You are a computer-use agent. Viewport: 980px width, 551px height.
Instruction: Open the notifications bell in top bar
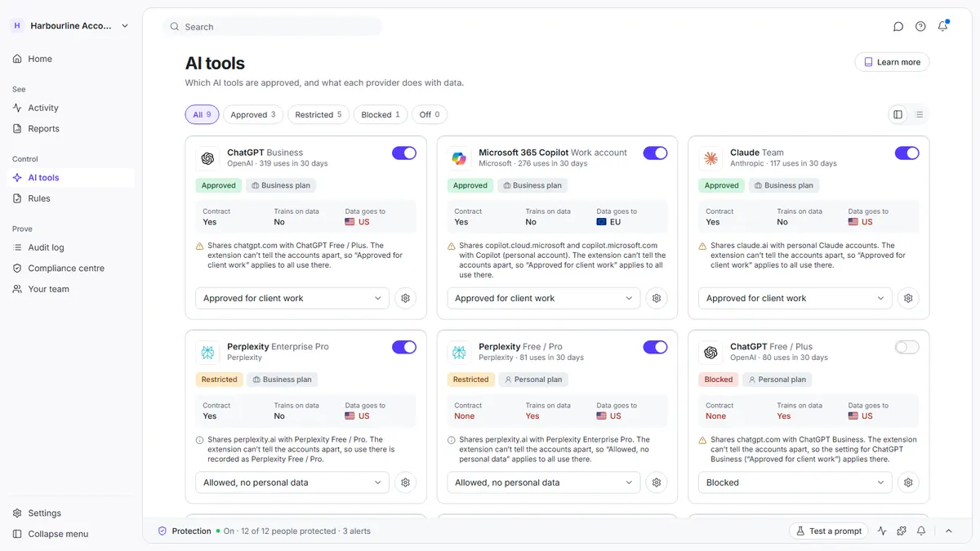pyautogui.click(x=942, y=26)
